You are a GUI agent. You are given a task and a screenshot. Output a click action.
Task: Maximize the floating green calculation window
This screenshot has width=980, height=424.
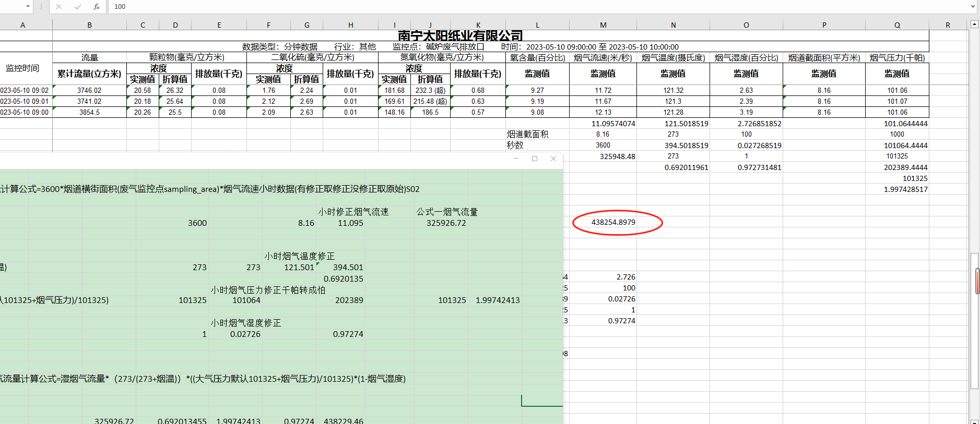pos(535,159)
